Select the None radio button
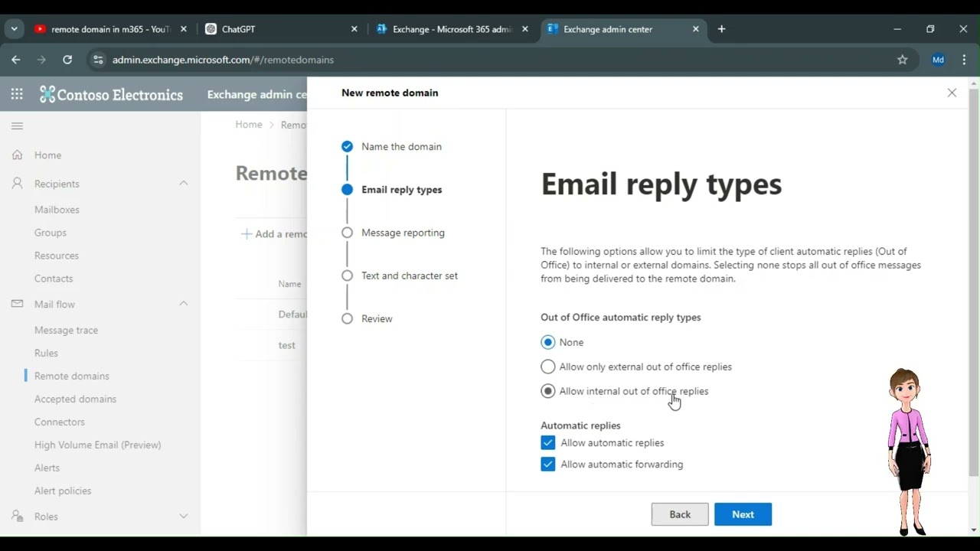Image resolution: width=980 pixels, height=551 pixels. pyautogui.click(x=547, y=342)
